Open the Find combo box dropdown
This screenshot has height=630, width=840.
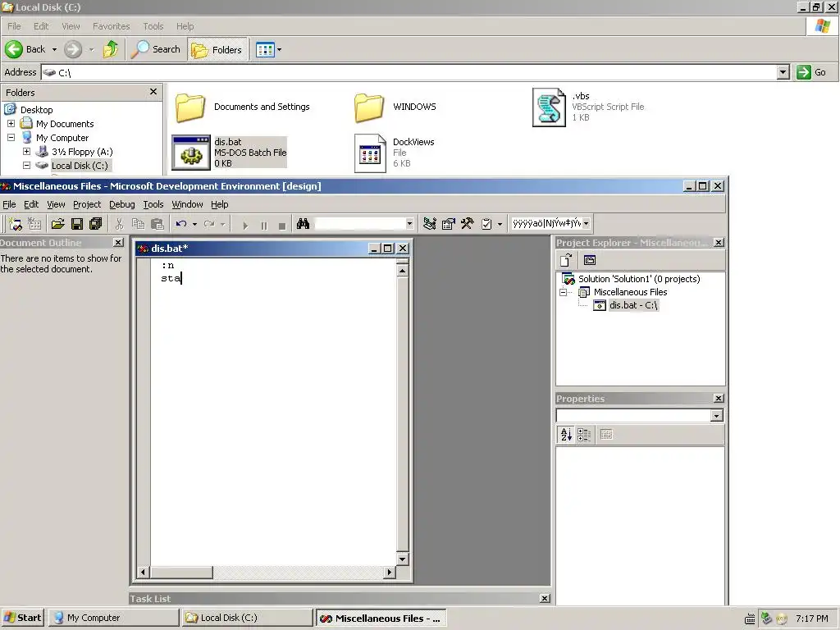pos(410,224)
